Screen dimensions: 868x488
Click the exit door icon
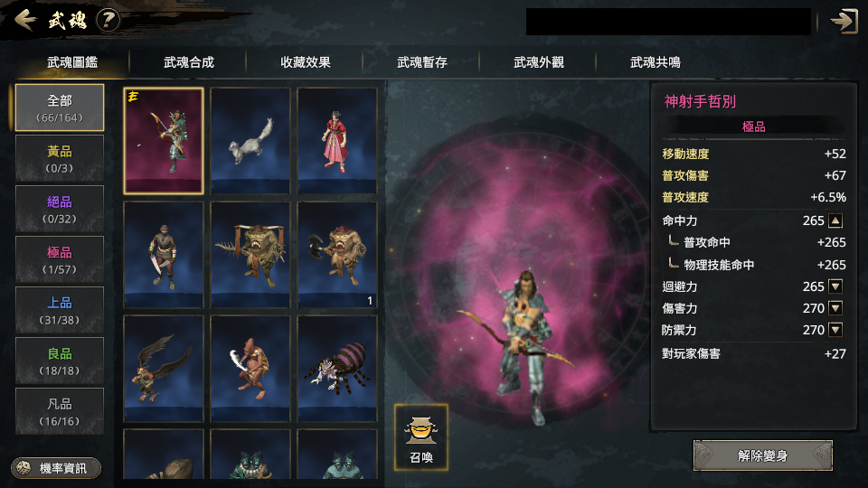(x=844, y=21)
